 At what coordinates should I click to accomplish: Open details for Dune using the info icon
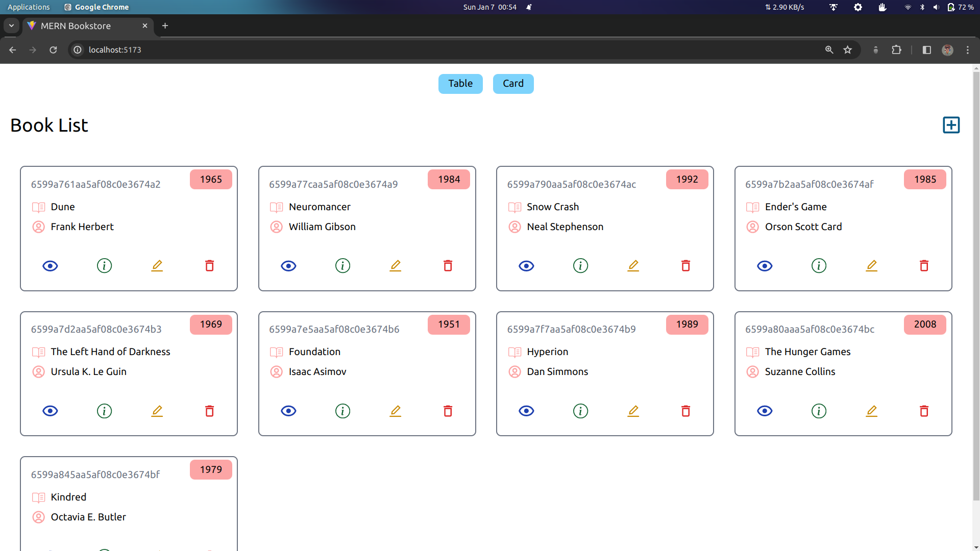[104, 265]
